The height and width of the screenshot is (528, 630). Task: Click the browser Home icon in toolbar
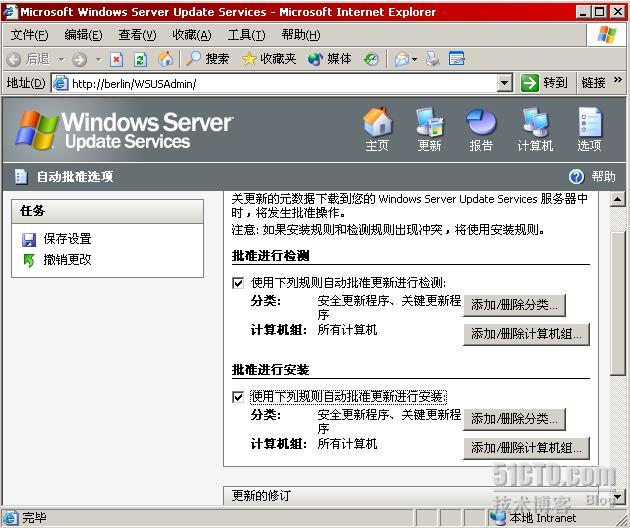pos(165,59)
